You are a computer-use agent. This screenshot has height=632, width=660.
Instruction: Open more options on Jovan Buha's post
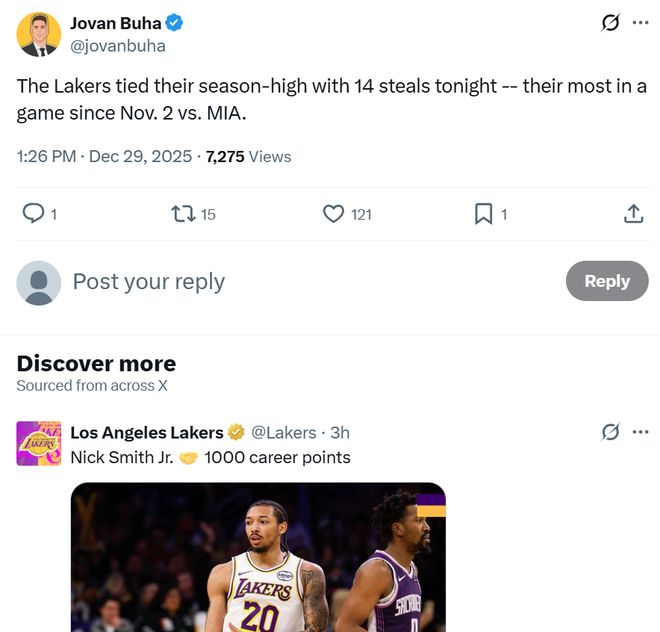(x=641, y=23)
